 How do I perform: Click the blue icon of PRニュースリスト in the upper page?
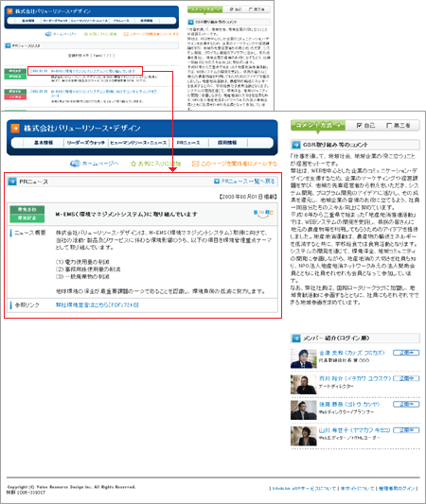(x=8, y=45)
